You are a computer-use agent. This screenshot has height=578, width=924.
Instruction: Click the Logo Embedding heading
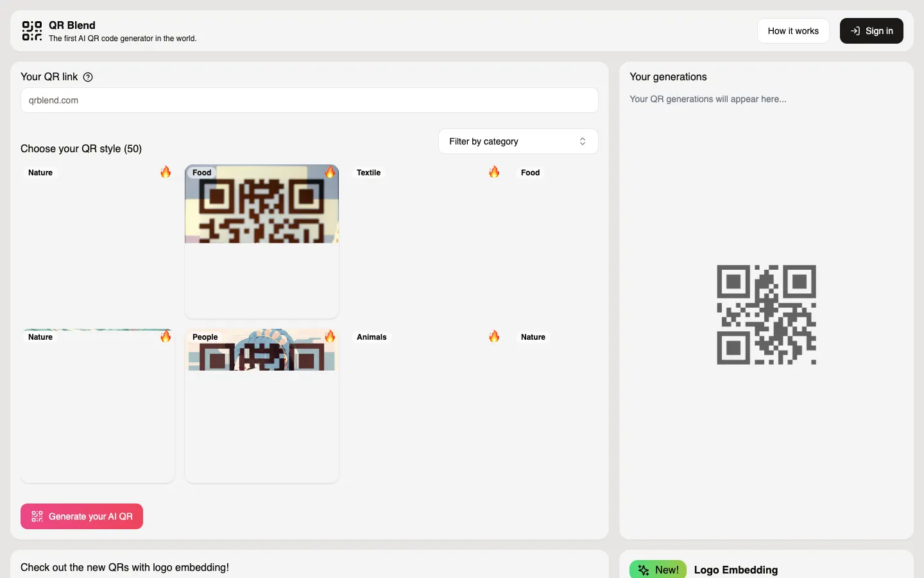click(x=736, y=570)
